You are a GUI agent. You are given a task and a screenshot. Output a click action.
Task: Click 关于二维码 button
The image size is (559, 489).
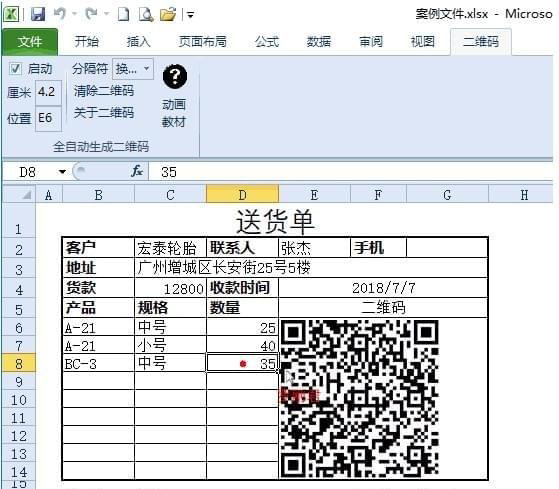104,113
